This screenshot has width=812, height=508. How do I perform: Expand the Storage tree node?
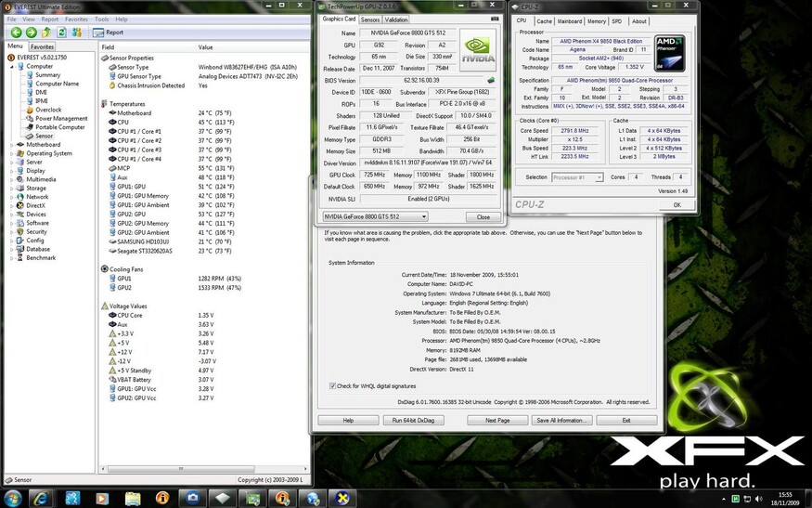coord(12,189)
